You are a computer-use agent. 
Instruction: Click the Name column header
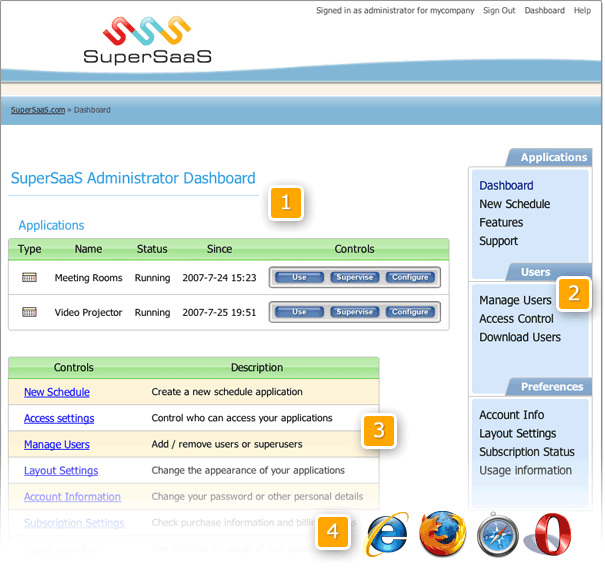point(88,249)
